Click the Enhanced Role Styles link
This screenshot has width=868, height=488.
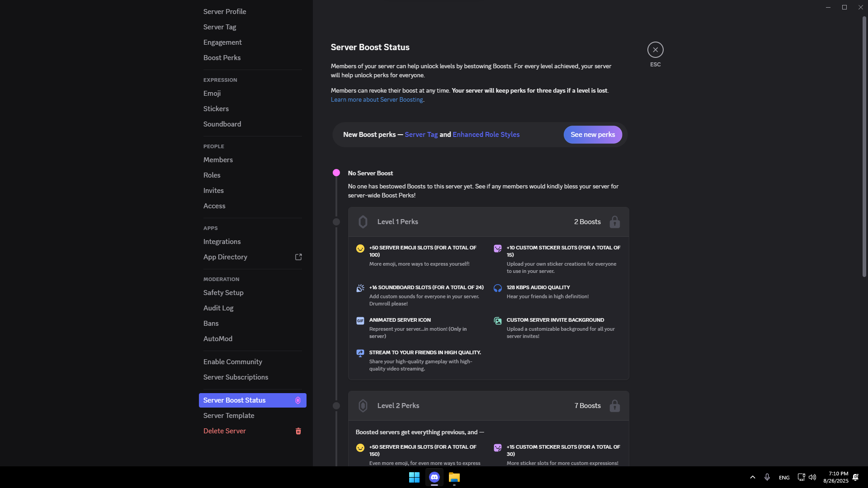tap(486, 135)
